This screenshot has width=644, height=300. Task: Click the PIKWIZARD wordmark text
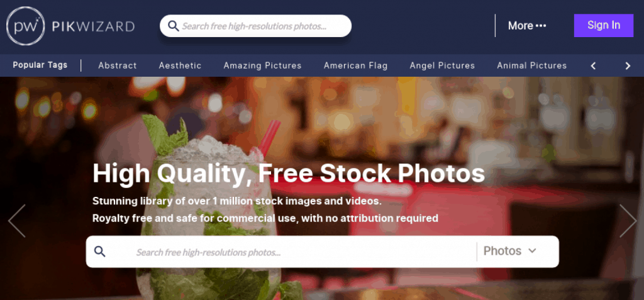point(93,26)
